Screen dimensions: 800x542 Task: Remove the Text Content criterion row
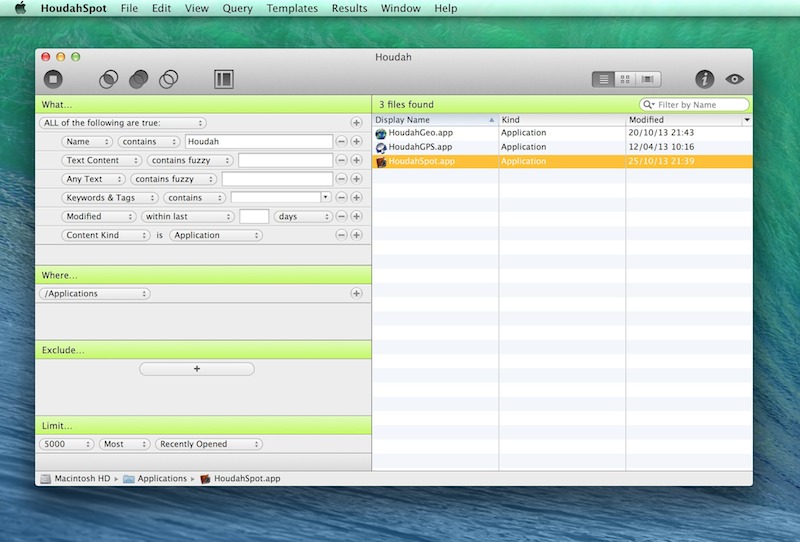(341, 160)
